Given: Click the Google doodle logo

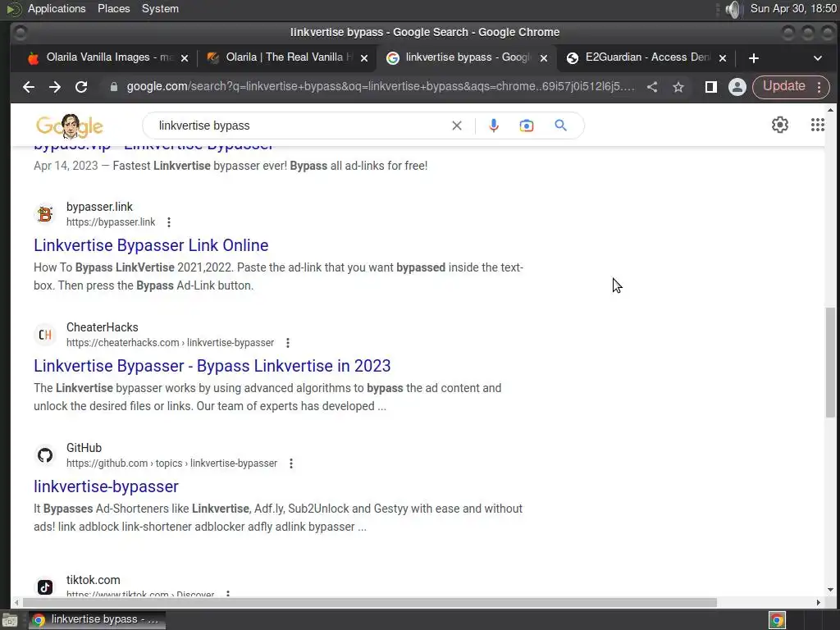Looking at the screenshot, I should [70, 126].
